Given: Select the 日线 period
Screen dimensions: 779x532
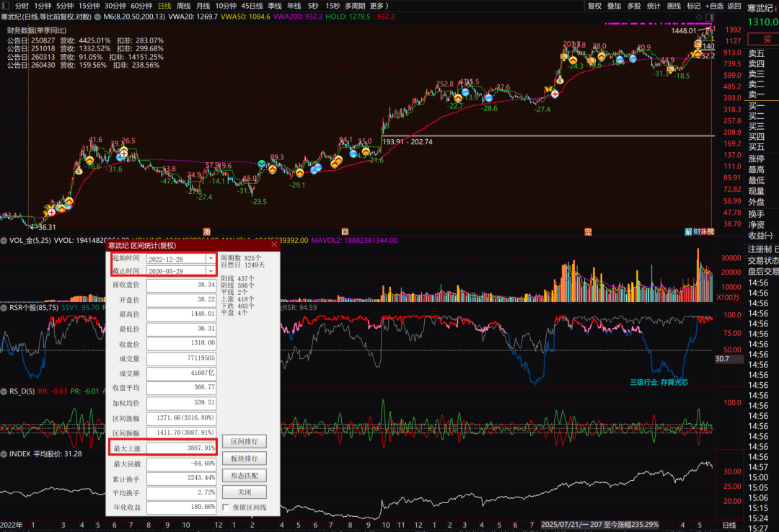Looking at the screenshot, I should [x=164, y=6].
